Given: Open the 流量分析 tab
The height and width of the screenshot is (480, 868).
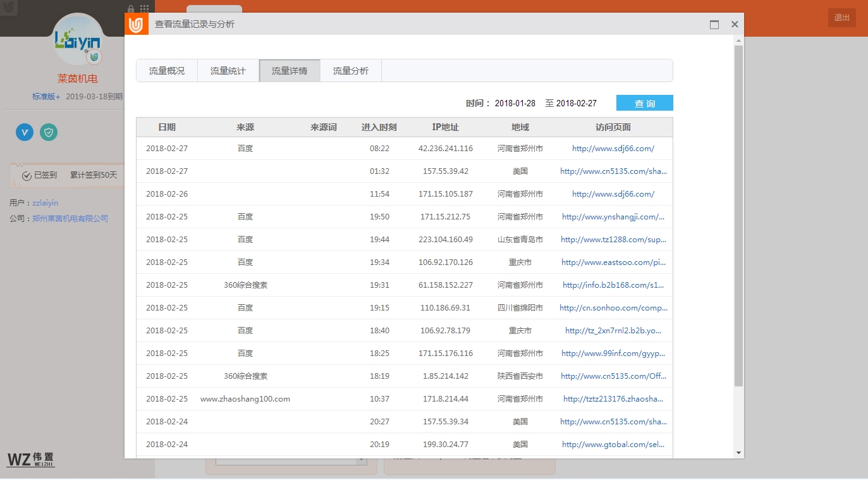Looking at the screenshot, I should click(351, 71).
